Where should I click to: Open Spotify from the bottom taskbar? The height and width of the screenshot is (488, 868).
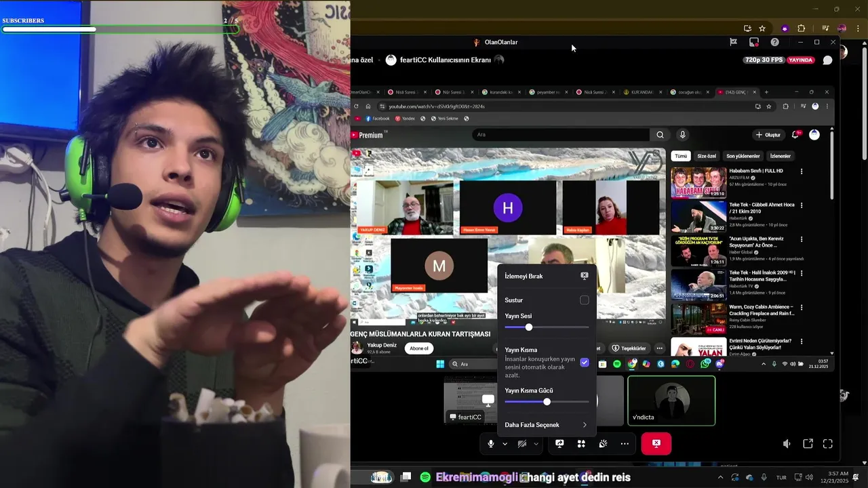(425, 477)
